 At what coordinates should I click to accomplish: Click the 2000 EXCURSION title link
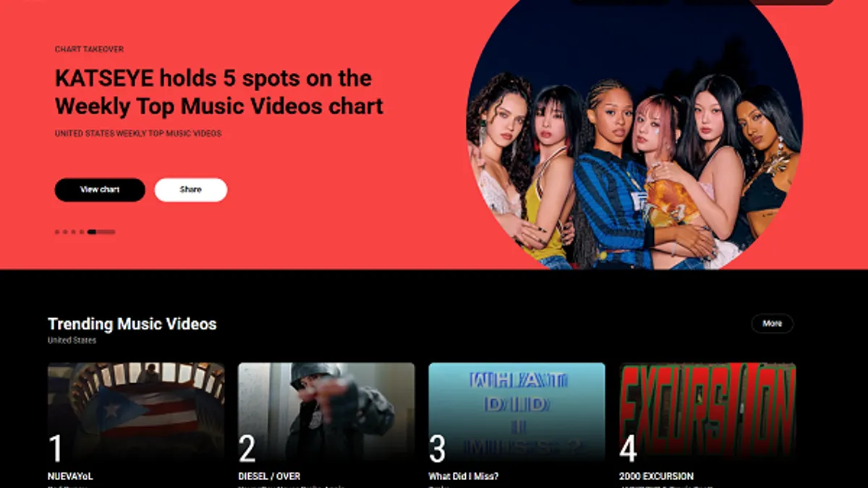click(x=656, y=476)
